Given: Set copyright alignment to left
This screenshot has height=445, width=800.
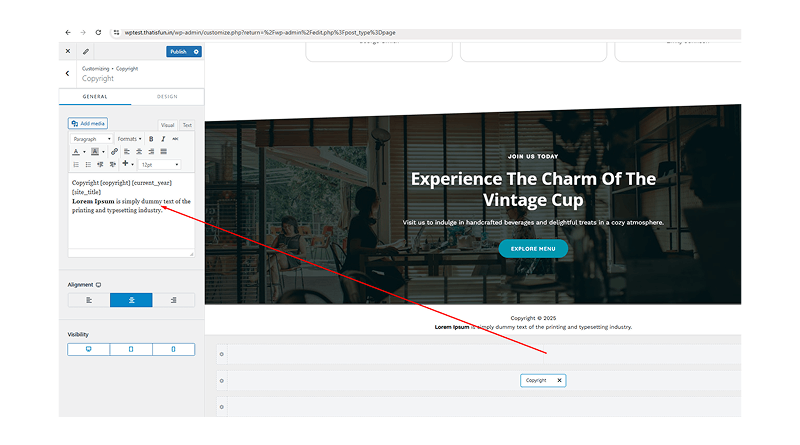Looking at the screenshot, I should coord(89,300).
